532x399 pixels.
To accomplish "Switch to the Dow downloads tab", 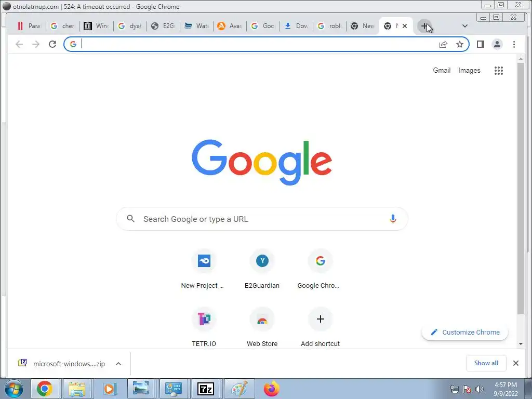I will [x=296, y=26].
